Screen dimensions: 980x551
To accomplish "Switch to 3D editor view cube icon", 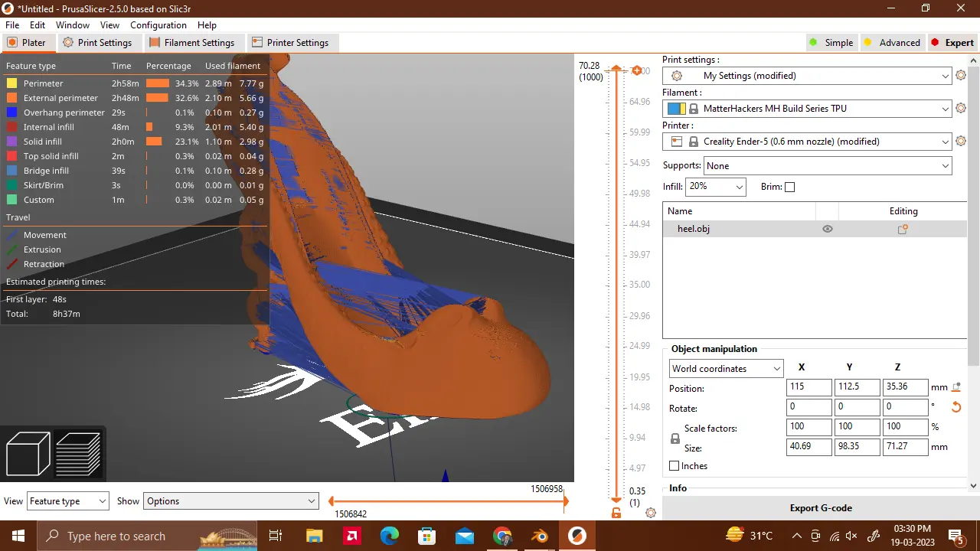I will tap(28, 454).
